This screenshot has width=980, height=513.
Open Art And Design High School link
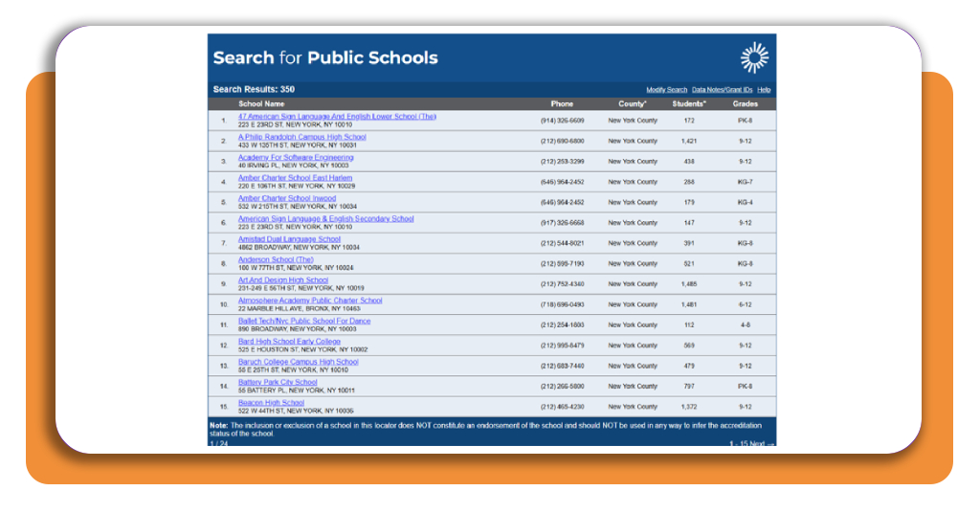(x=282, y=279)
